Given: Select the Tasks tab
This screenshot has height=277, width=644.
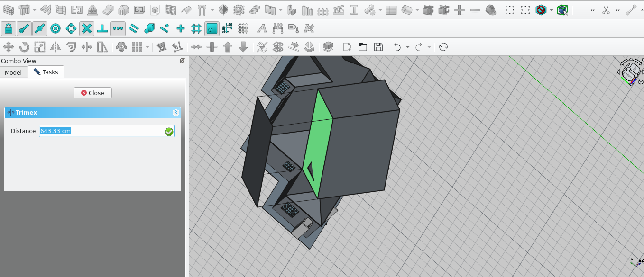Looking at the screenshot, I should click(46, 72).
